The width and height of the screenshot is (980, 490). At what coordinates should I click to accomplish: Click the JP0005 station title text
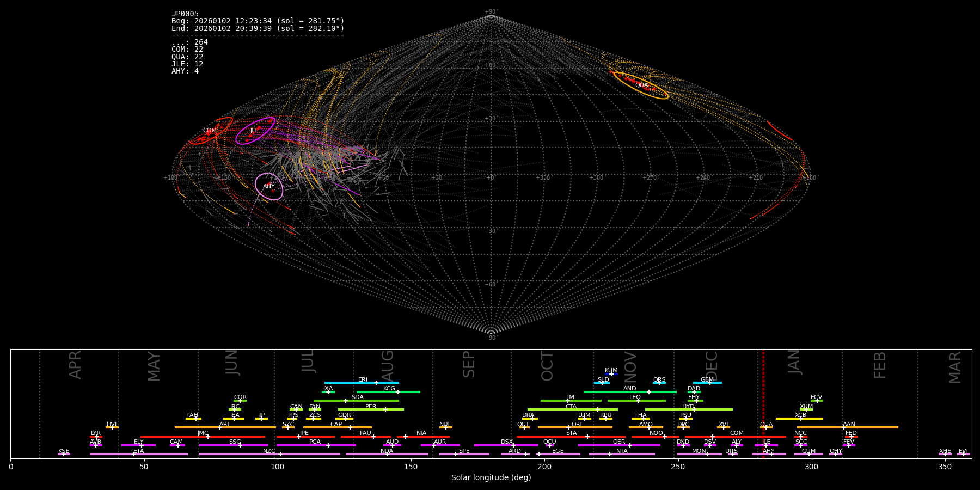pyautogui.click(x=185, y=14)
